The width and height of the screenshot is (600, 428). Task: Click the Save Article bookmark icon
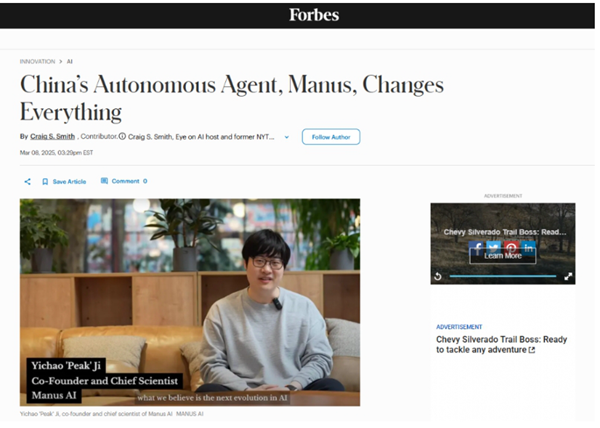point(45,182)
